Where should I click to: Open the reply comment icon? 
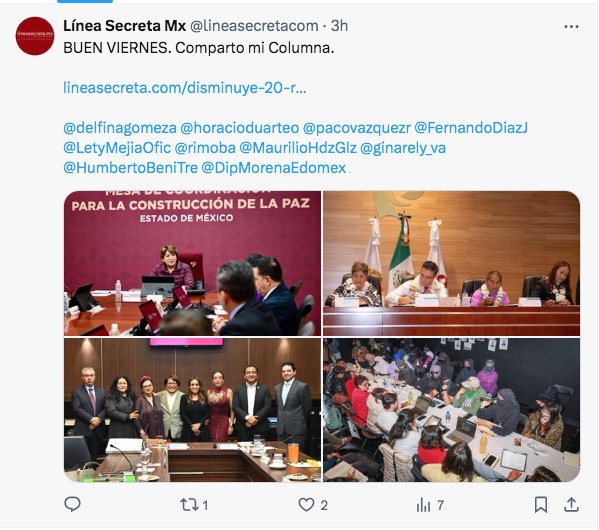click(x=72, y=505)
